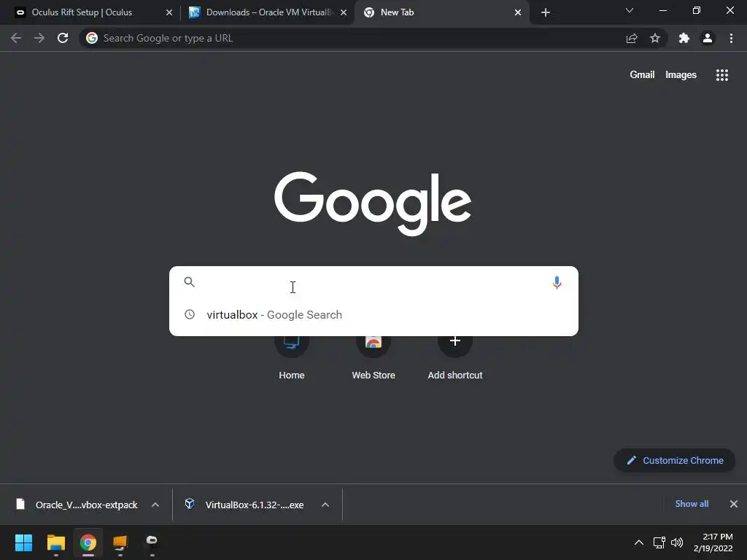747x560 pixels.
Task: Go back using the browser back arrow
Action: coord(16,38)
